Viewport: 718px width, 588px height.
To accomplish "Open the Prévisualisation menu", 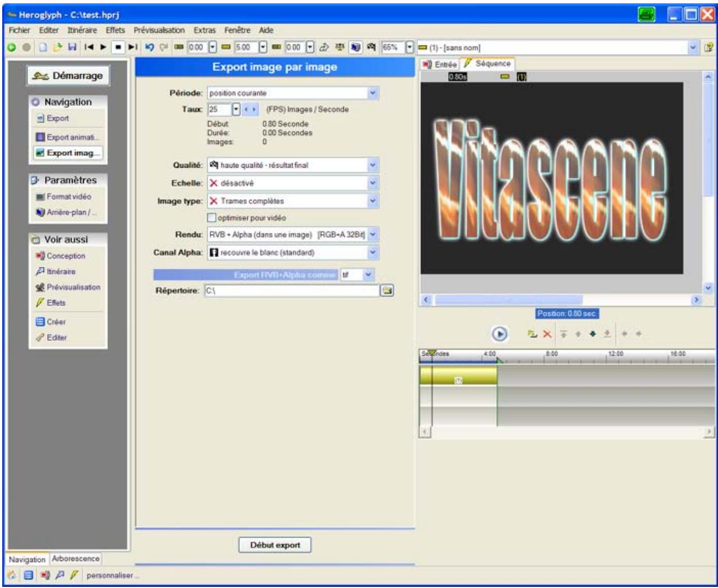I will click(x=159, y=30).
